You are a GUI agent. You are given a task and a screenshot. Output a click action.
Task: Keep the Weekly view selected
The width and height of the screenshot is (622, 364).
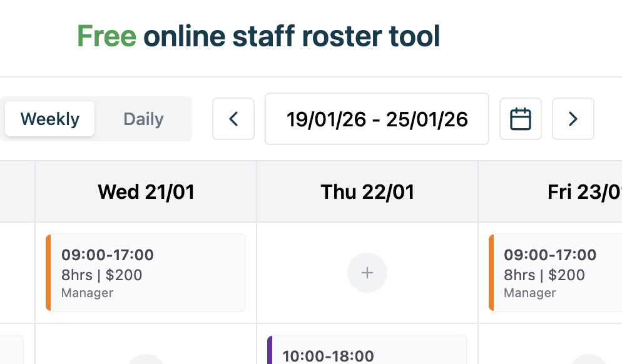[49, 119]
